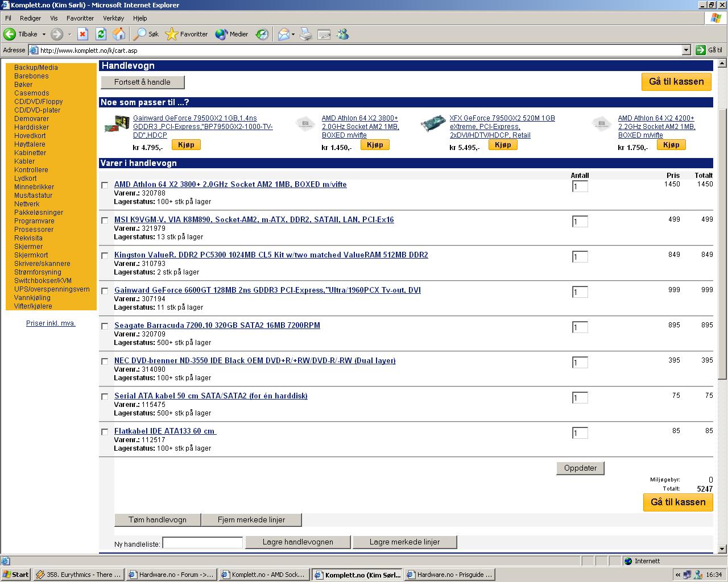
Task: Check the NEC DVD-brenner row checkbox
Action: pos(105,361)
